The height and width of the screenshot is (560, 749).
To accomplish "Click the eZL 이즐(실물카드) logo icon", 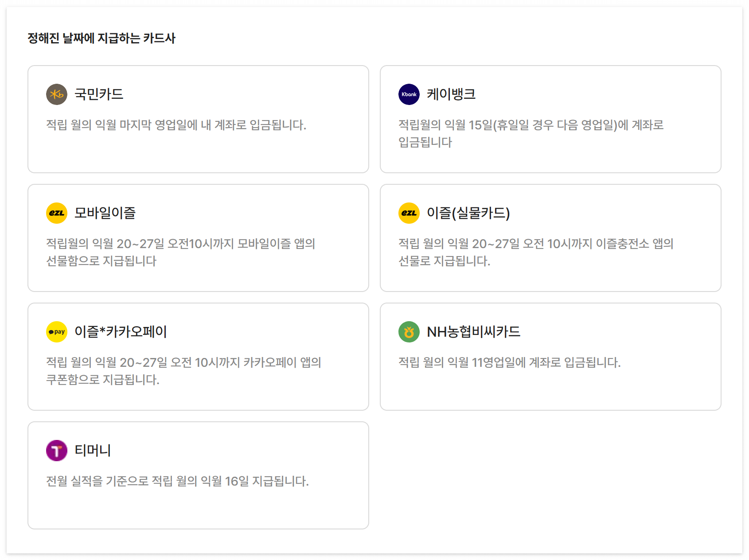I will point(409,213).
